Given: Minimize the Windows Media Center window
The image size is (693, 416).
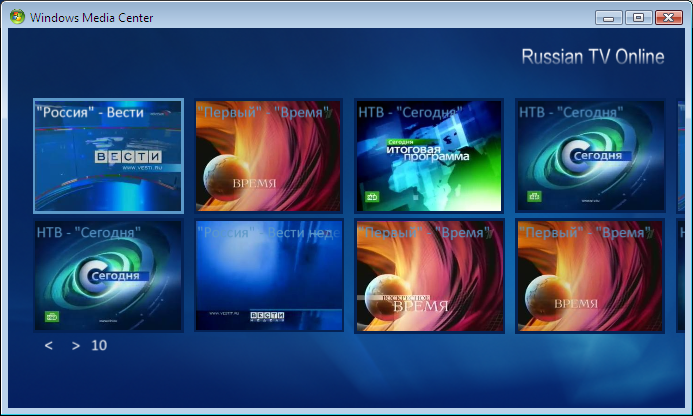Looking at the screenshot, I should (x=609, y=18).
